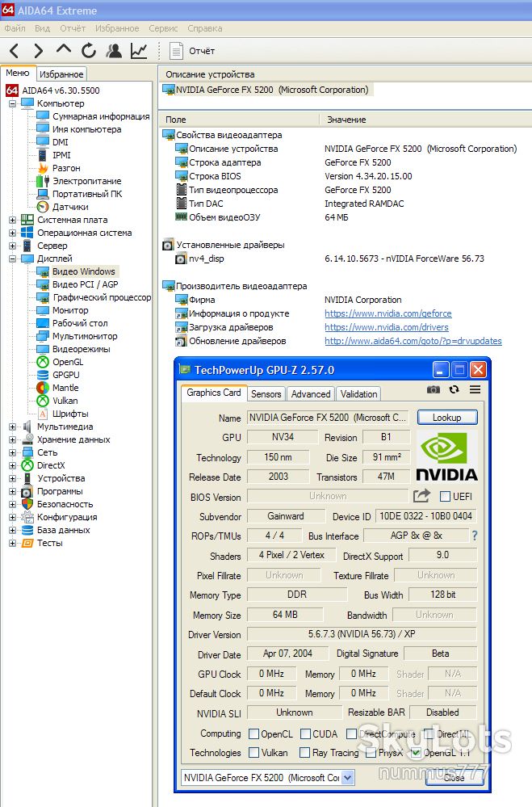Open the nvidia.com/drivers link
This screenshot has width=532, height=807.
point(387,327)
